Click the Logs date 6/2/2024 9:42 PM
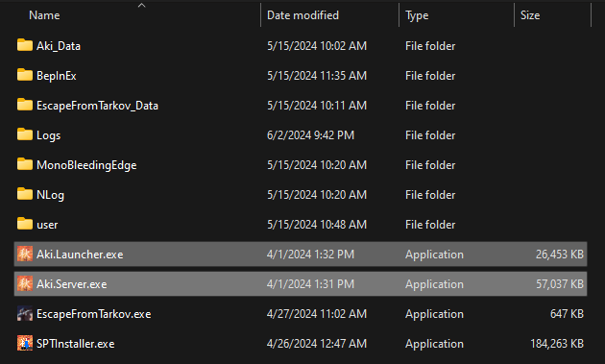605x364 pixels. pos(310,135)
